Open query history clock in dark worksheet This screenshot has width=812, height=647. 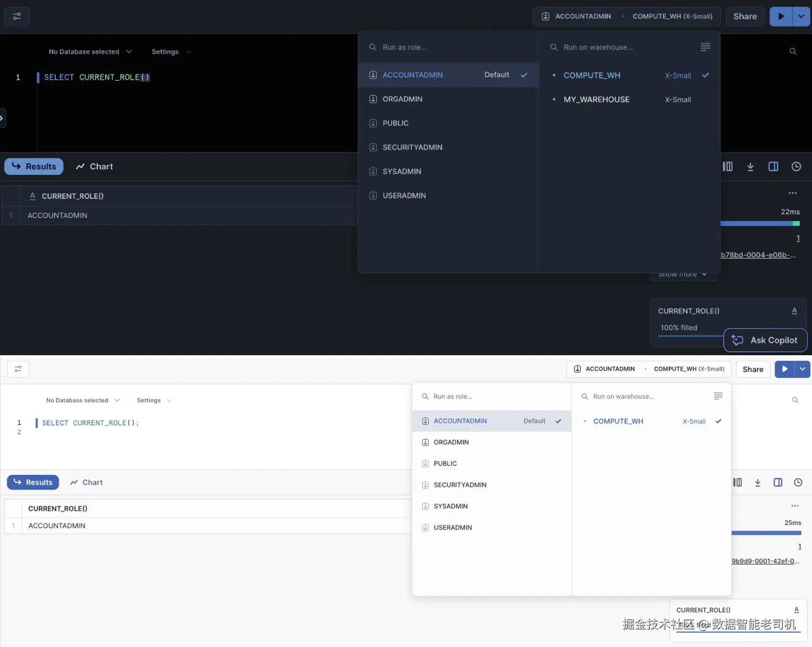(x=797, y=166)
